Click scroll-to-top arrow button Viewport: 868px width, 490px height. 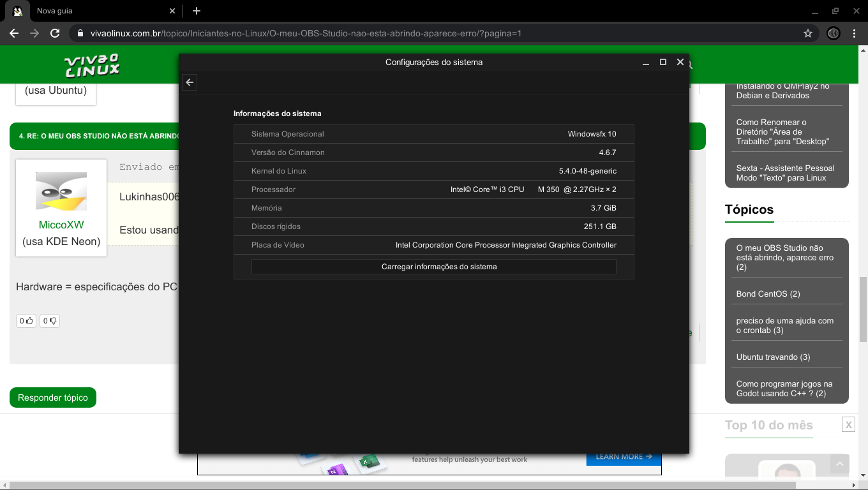(x=840, y=464)
